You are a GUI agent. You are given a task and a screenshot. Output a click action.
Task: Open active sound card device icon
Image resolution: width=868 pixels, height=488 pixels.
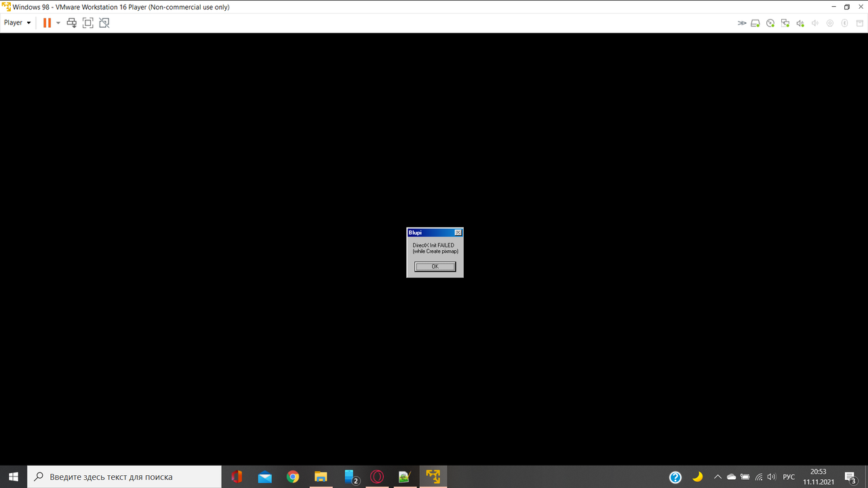(800, 23)
